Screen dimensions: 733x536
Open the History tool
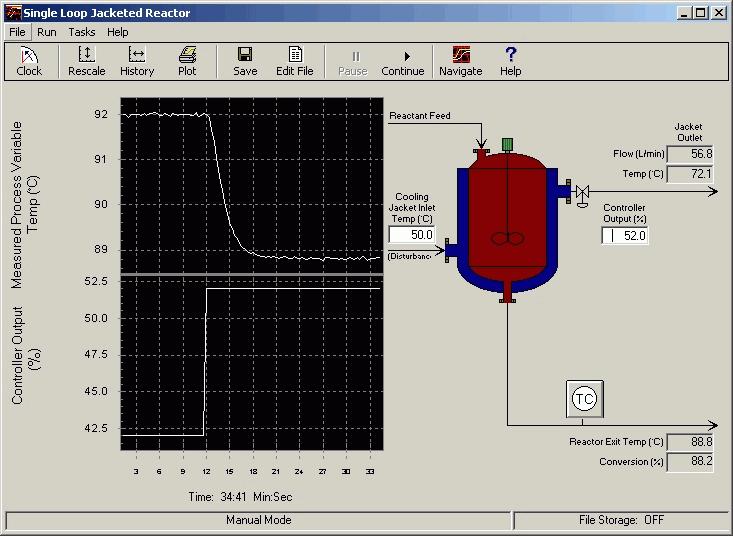point(137,61)
